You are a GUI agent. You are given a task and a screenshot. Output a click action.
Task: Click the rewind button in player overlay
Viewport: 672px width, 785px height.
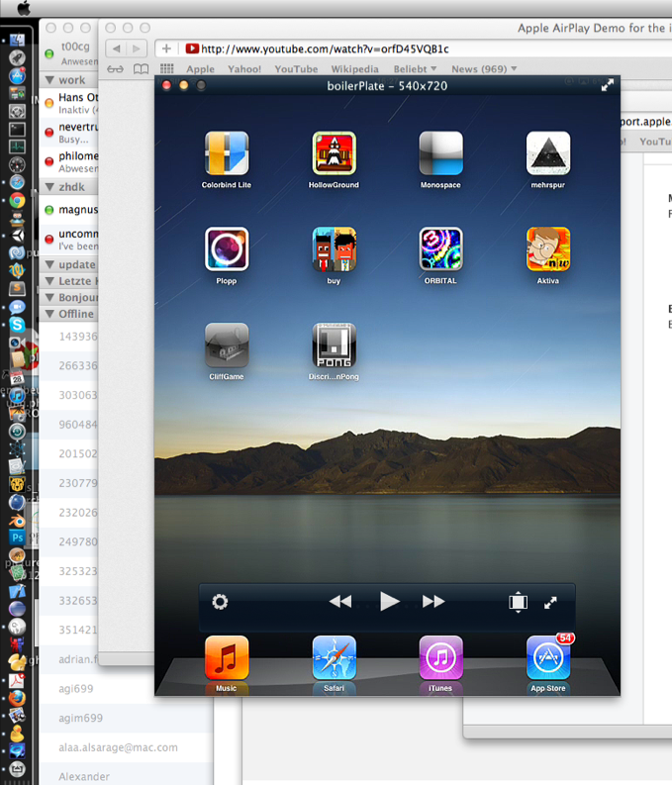(x=340, y=601)
